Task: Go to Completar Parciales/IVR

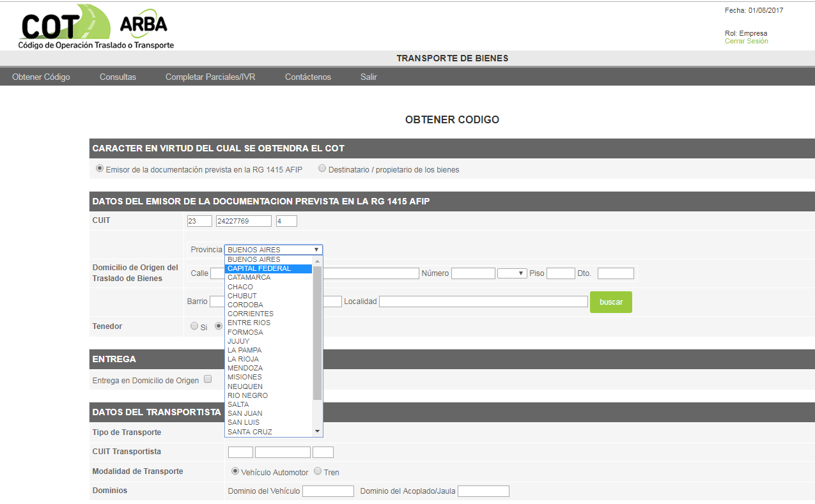Action: coord(210,77)
